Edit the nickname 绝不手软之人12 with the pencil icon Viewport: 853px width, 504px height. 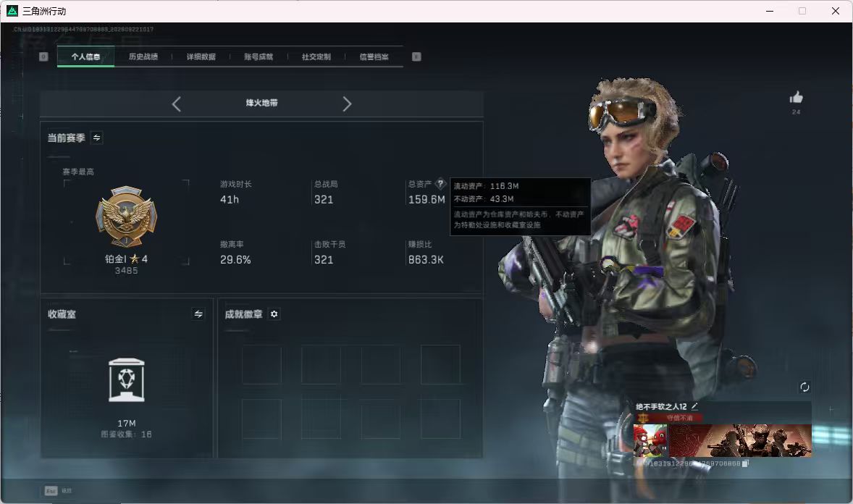[x=694, y=406]
